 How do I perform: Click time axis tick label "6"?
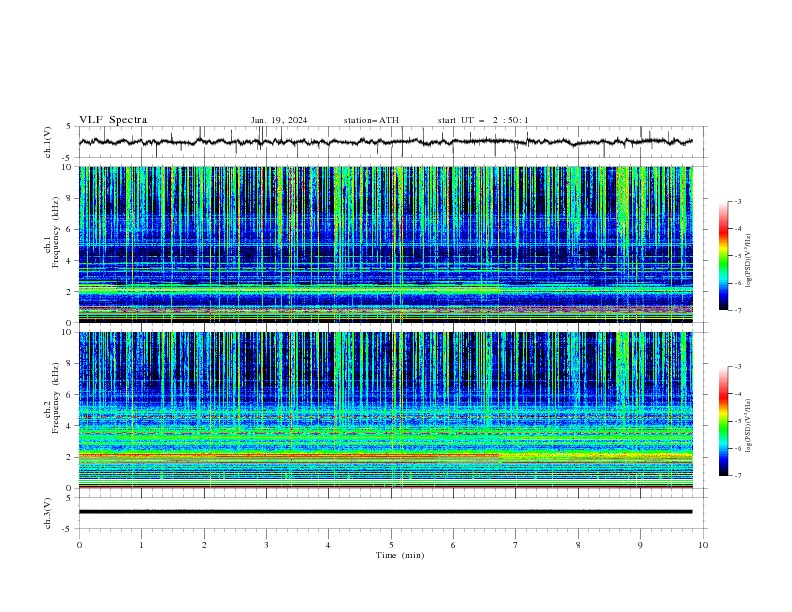pyautogui.click(x=453, y=545)
